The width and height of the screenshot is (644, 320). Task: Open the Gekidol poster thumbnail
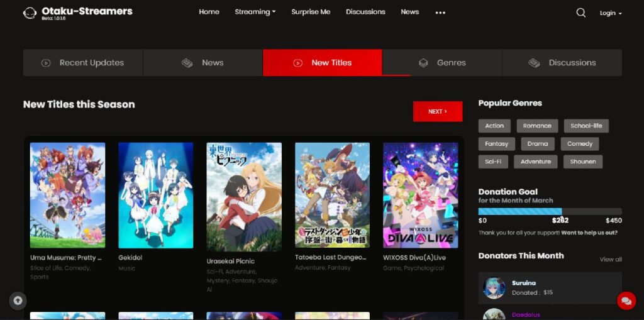pyautogui.click(x=156, y=195)
